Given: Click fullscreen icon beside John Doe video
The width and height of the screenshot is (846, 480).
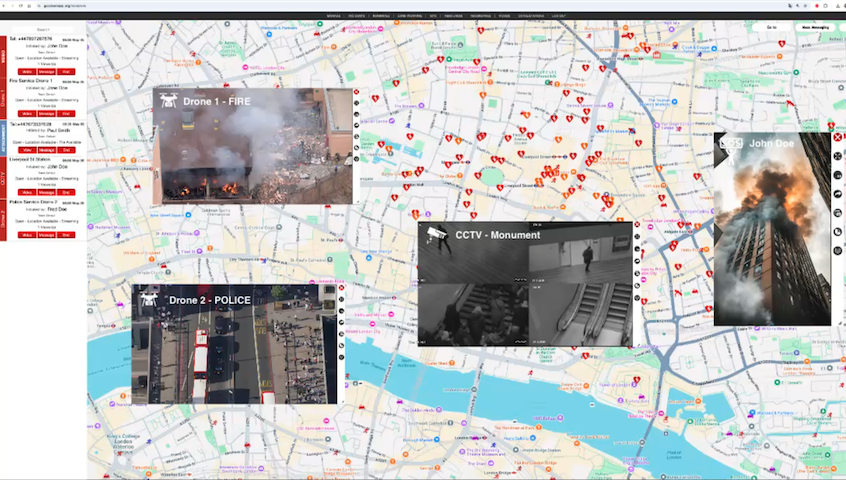Looking at the screenshot, I should tap(837, 156).
